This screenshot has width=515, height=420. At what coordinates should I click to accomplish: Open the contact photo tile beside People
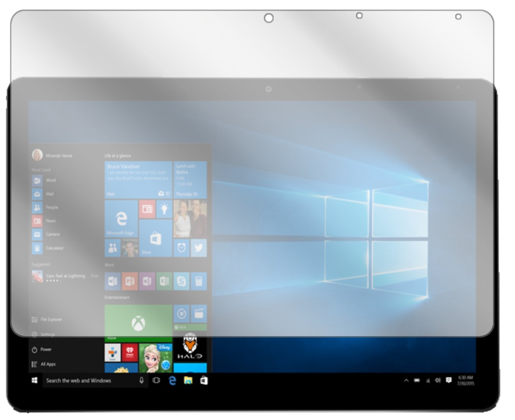(x=130, y=248)
